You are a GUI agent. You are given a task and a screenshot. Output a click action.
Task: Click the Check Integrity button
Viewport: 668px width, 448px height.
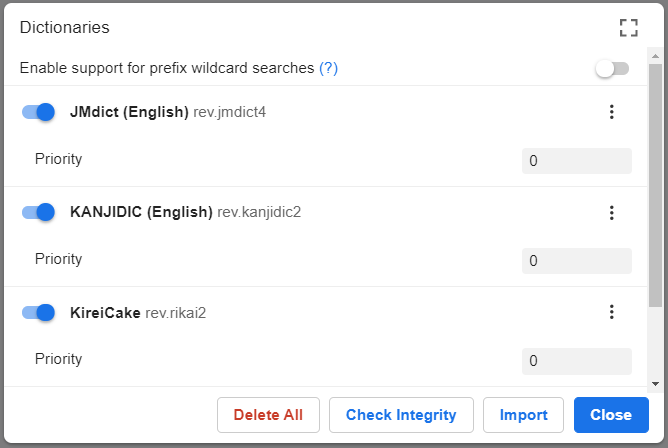point(401,415)
